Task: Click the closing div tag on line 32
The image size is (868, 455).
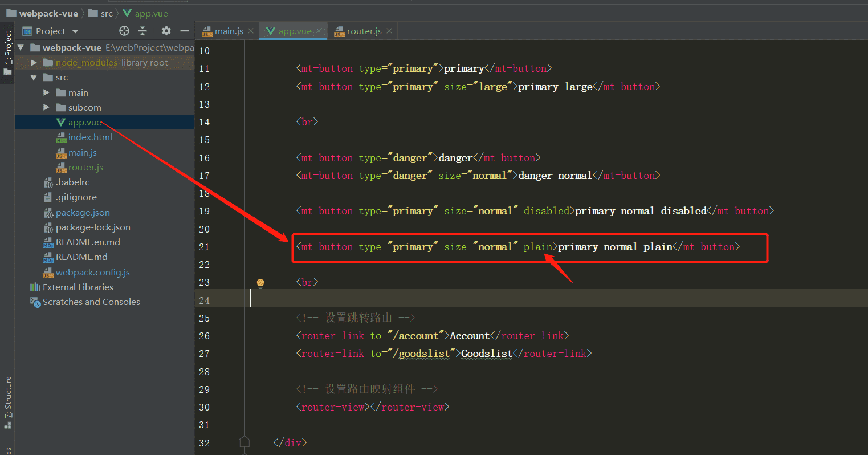Action: (290, 443)
